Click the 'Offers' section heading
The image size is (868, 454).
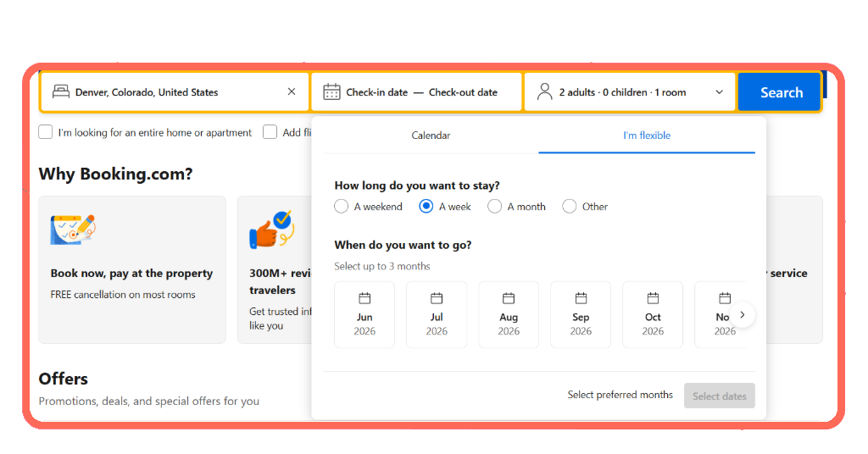63,379
